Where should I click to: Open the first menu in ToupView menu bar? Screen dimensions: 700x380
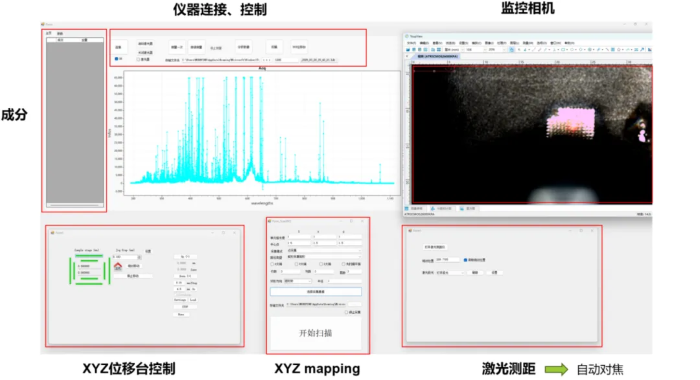tap(411, 43)
